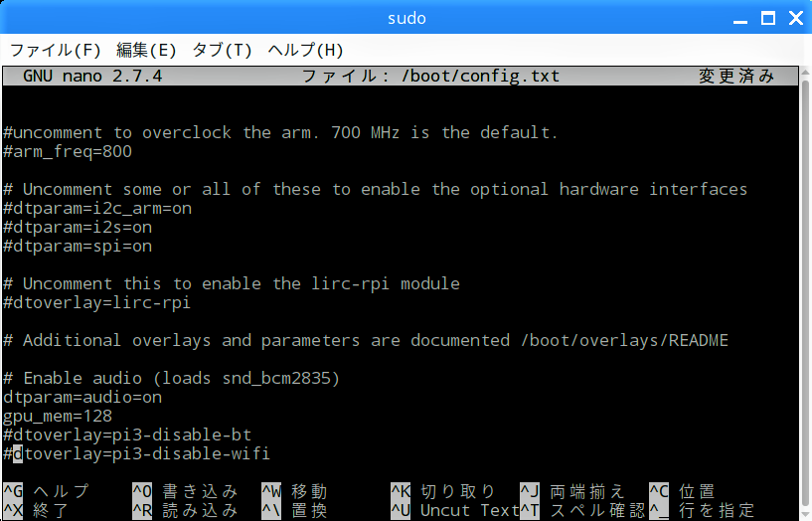Viewport: 812px width, 521px height.
Task: Click the line '#dtparam=spi=on'
Action: pyautogui.click(x=78, y=246)
